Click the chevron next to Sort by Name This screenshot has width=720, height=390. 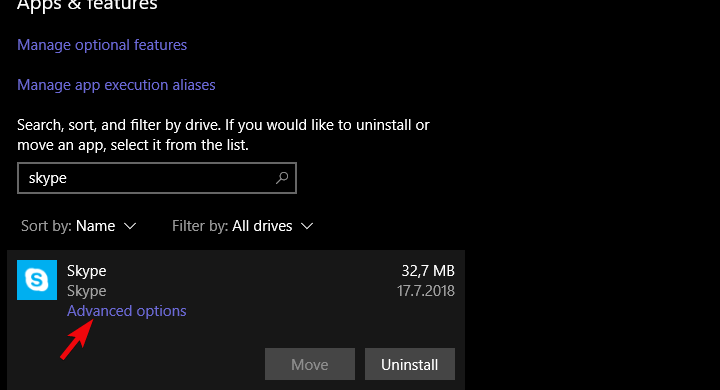[x=130, y=226]
